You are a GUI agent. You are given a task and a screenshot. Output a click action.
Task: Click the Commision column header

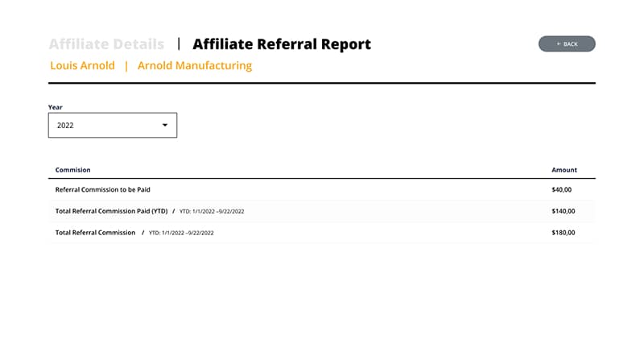72,170
